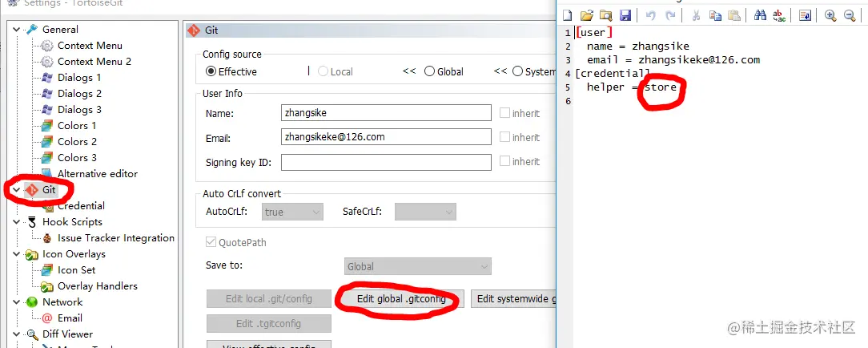Screen dimensions: 868x348
Task: Select the Git item in settings tree
Action: point(49,190)
